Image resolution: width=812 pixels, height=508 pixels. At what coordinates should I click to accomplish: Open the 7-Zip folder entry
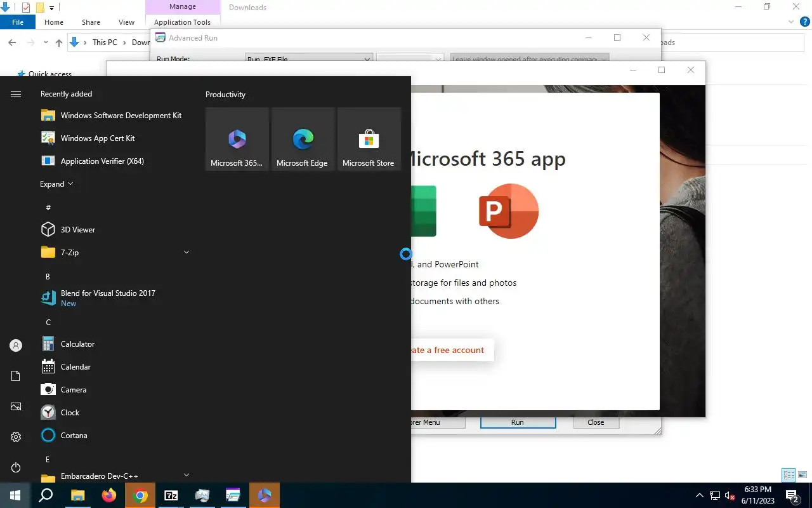(x=115, y=253)
